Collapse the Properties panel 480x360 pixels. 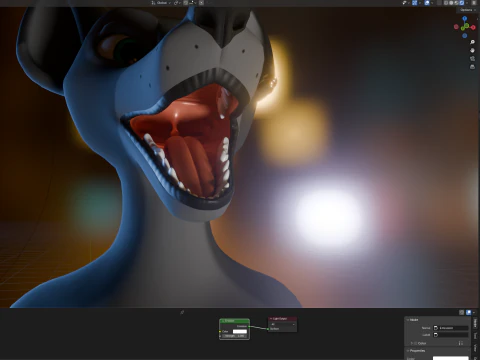point(407,351)
